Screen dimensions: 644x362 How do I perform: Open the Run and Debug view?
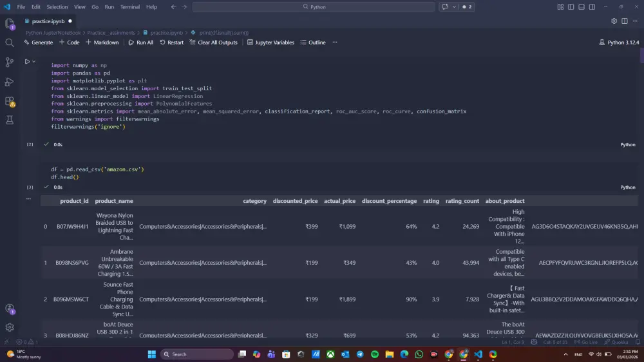(10, 82)
